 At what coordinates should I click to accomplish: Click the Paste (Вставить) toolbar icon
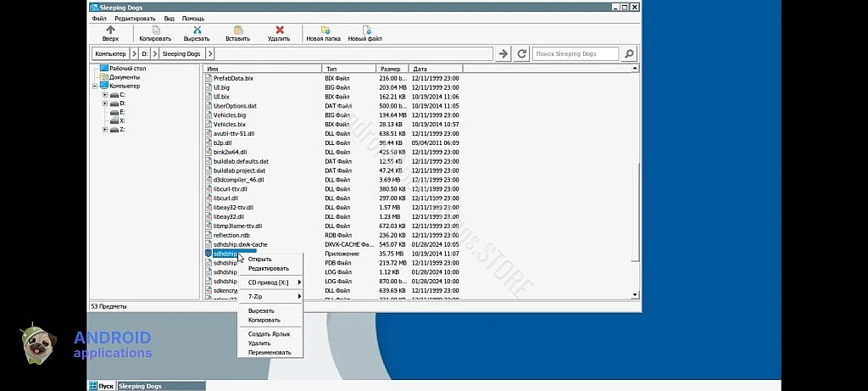(238, 33)
